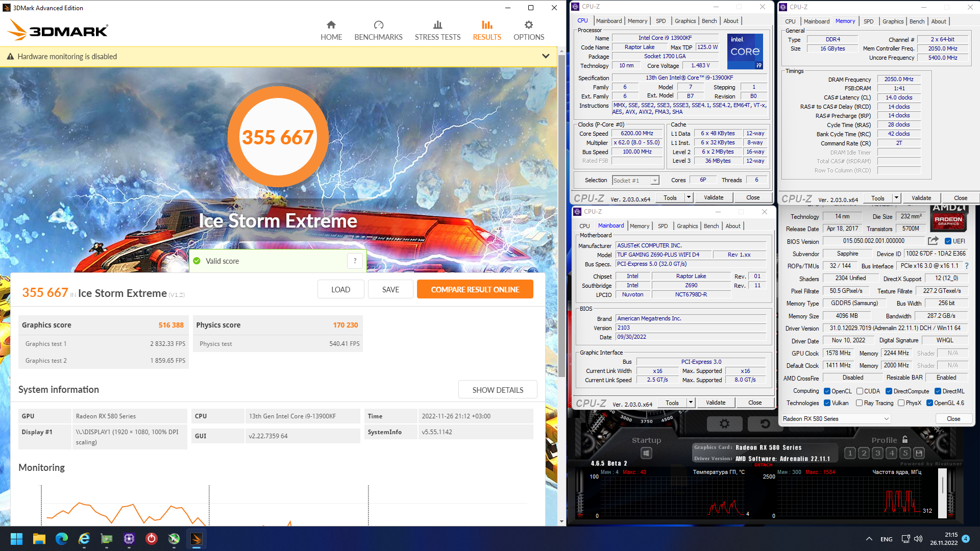Viewport: 980px width, 551px height.
Task: Toggle the UEFI checkbox in GPU-Z
Action: tap(948, 241)
